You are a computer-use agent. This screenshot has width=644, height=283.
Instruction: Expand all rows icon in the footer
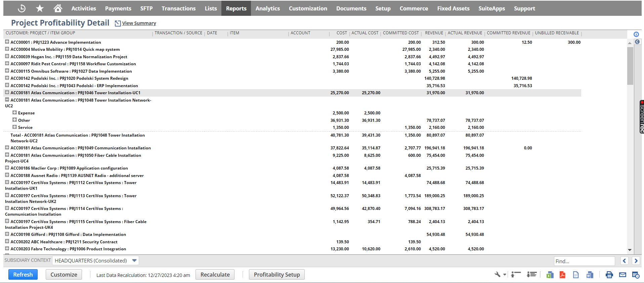coord(531,275)
